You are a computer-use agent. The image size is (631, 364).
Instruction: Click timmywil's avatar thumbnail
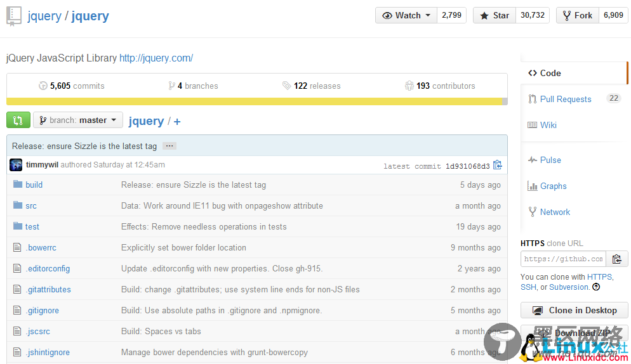point(16,165)
